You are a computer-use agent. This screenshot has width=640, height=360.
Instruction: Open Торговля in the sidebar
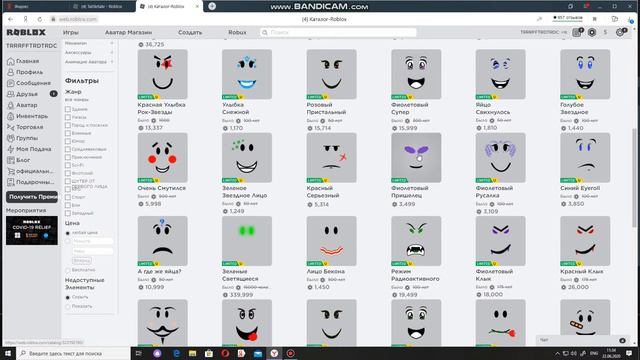coord(25,127)
